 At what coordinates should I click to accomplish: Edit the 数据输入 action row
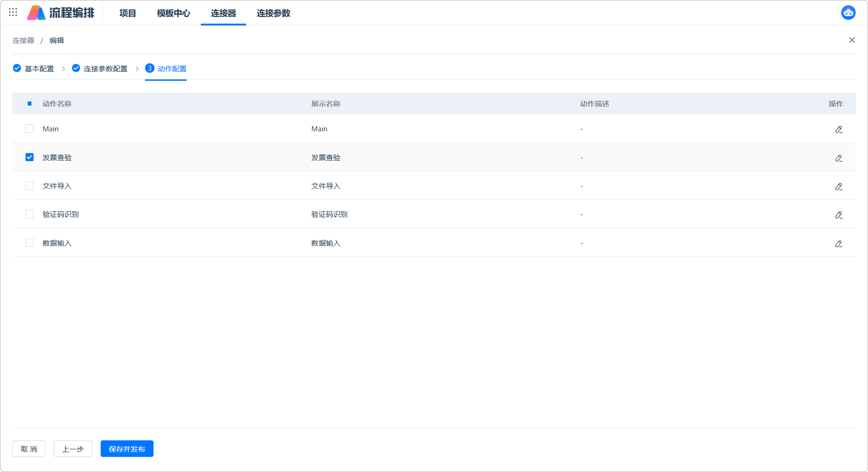[x=838, y=244]
